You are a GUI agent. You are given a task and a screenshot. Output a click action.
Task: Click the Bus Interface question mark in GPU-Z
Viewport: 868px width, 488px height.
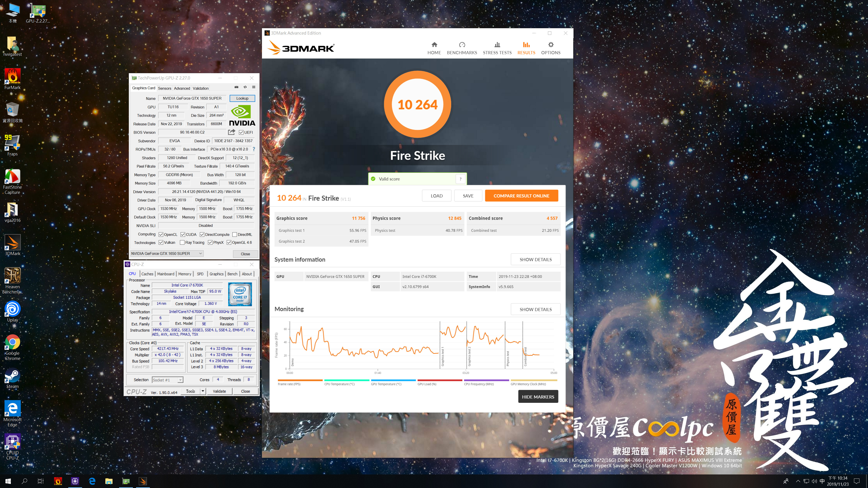click(254, 149)
